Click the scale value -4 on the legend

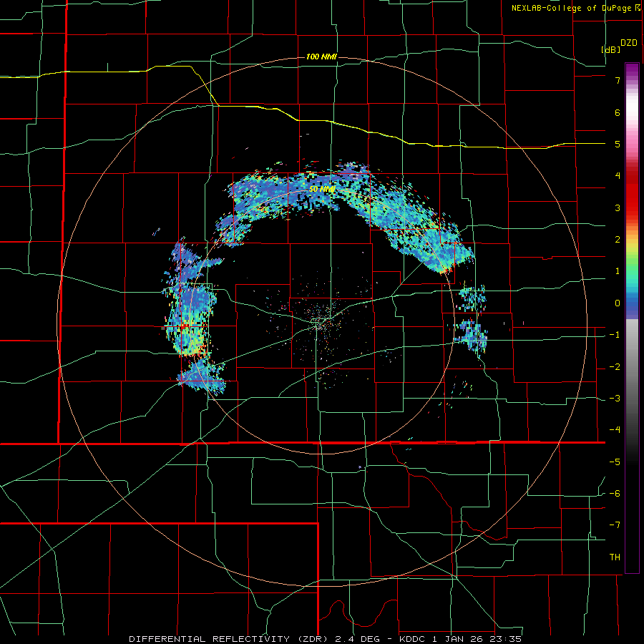[x=615, y=430]
